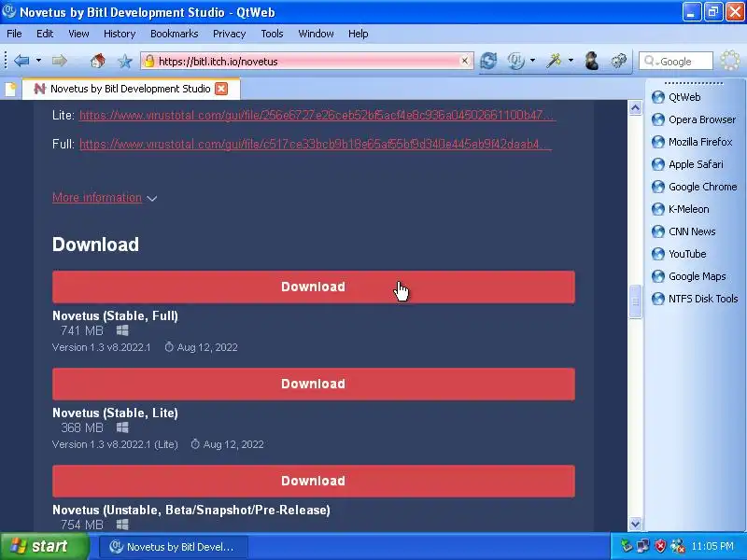The image size is (747, 560).
Task: Open the Back history dropdown arrow
Action: (x=38, y=61)
